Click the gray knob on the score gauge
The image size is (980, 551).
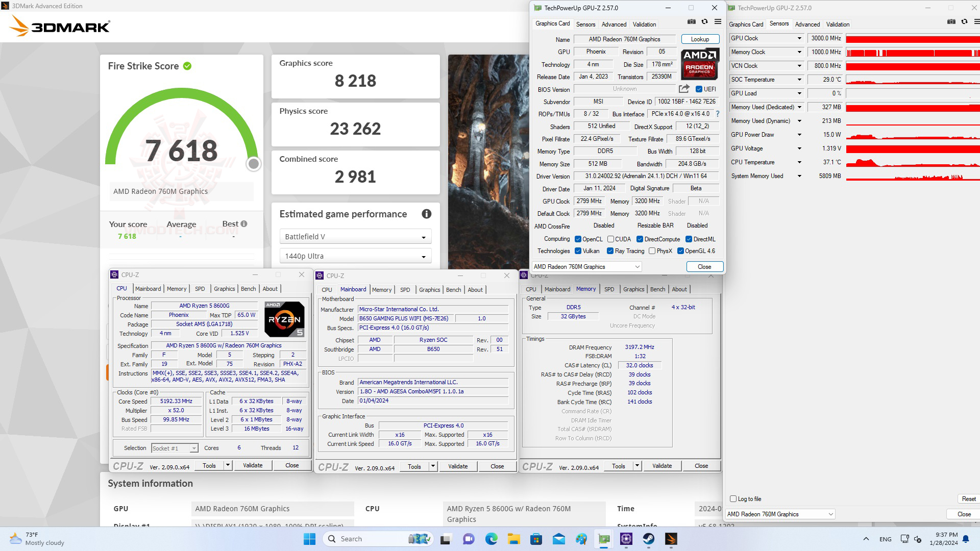click(254, 164)
